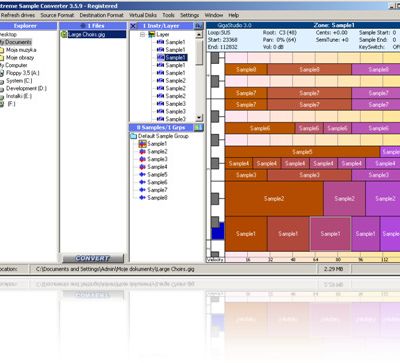This screenshot has width=400, height=363.
Task: Click the Large Choirs.gig file icon
Action: pos(64,34)
